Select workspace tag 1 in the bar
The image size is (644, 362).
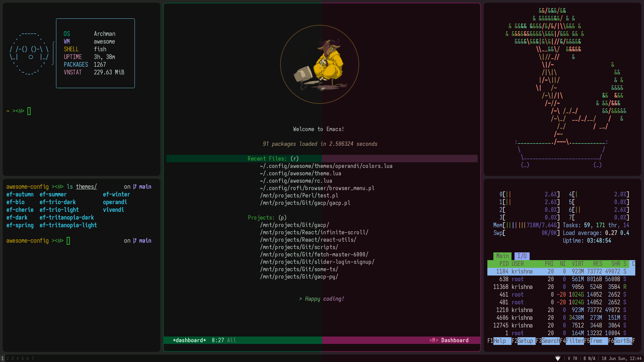[2, 358]
